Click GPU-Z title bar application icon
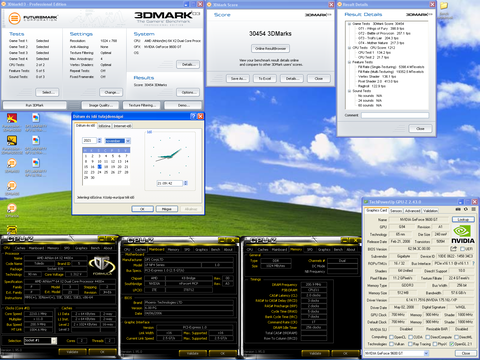The height and width of the screenshot is (360, 480). click(x=366, y=202)
